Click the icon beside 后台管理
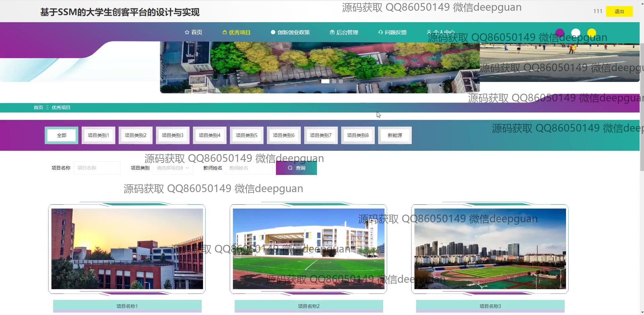 (x=332, y=32)
